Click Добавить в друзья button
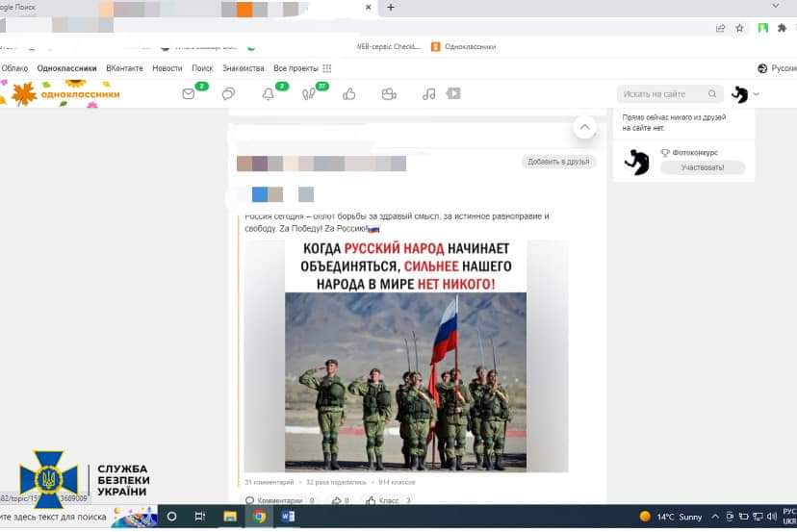Screen dimensions: 797x532 [x=558, y=162]
